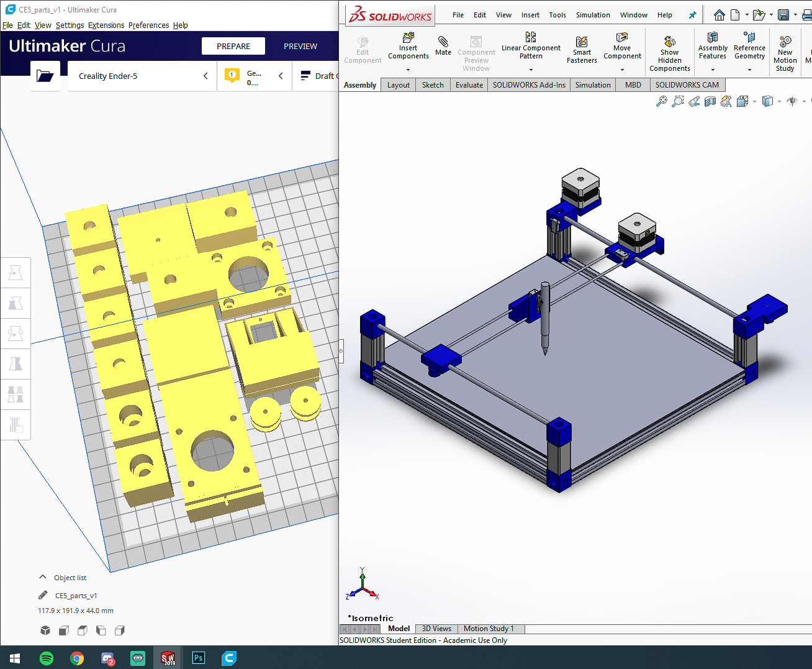Open Cura Preferences menu

(x=148, y=25)
